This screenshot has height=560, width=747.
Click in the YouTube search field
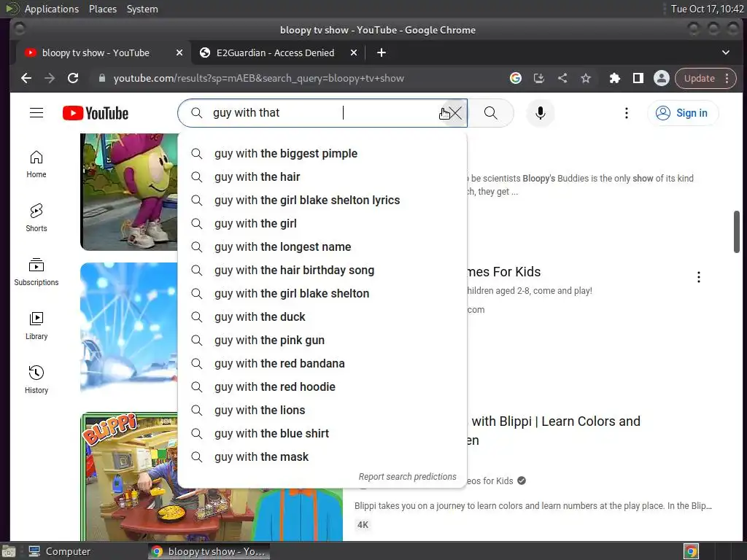[322, 113]
